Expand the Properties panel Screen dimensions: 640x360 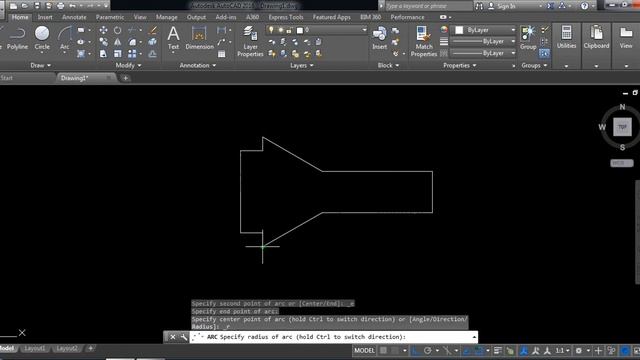click(460, 65)
